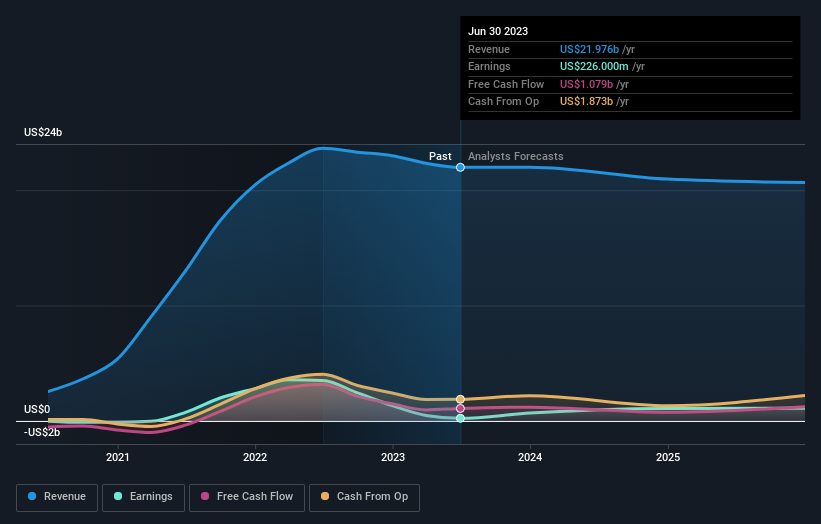Click the 'Earnings' row label in tooltip

point(489,66)
